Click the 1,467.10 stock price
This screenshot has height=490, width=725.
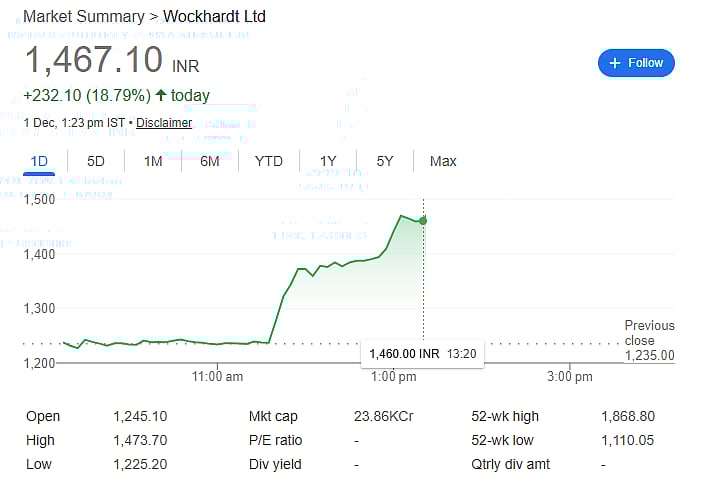tap(93, 60)
